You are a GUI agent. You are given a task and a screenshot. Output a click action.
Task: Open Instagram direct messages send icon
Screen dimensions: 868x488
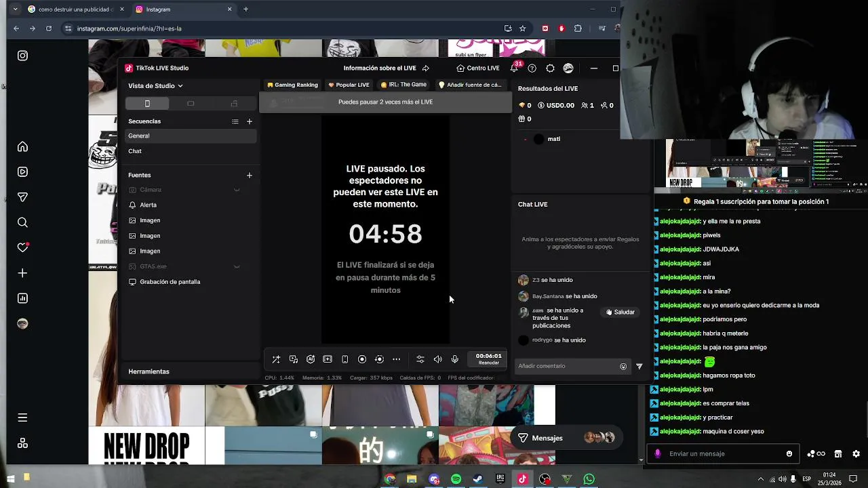pos(22,197)
